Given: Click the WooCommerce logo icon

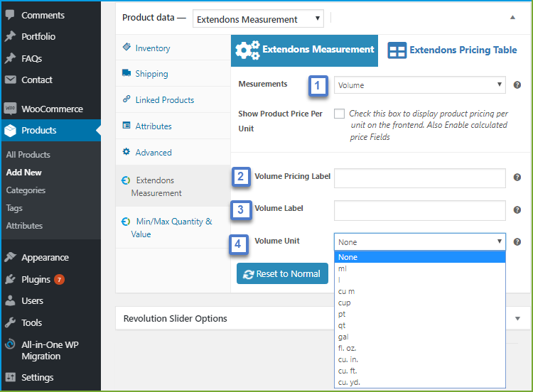Looking at the screenshot, I should point(10,109).
